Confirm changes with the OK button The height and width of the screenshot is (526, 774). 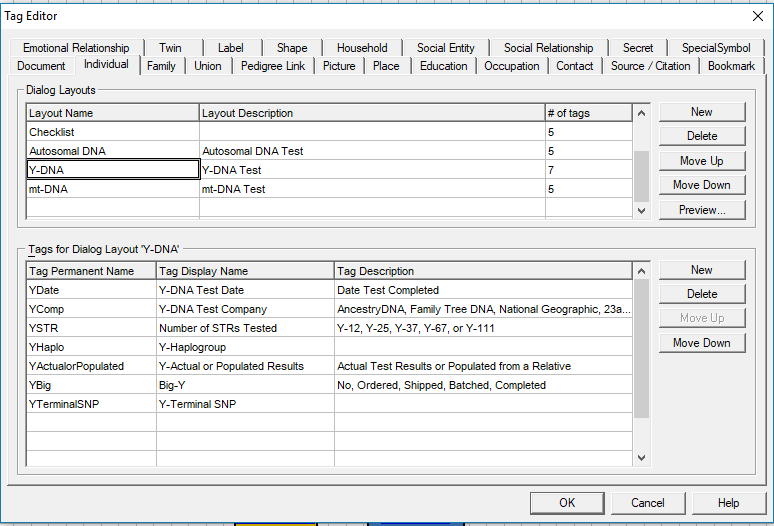pos(567,503)
